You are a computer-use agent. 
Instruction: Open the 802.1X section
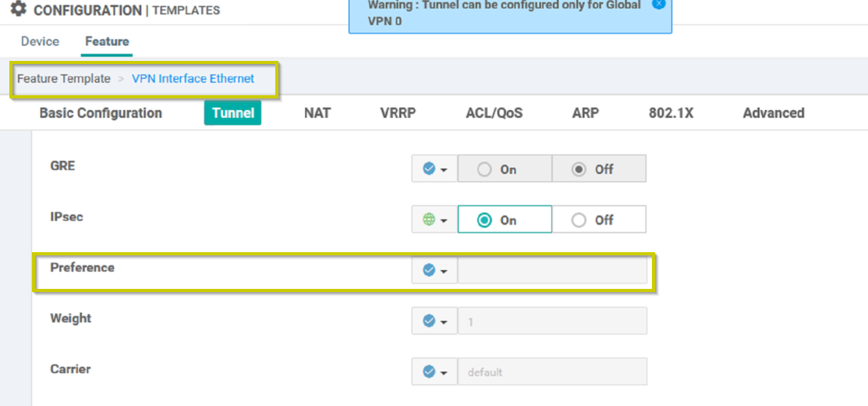671,113
